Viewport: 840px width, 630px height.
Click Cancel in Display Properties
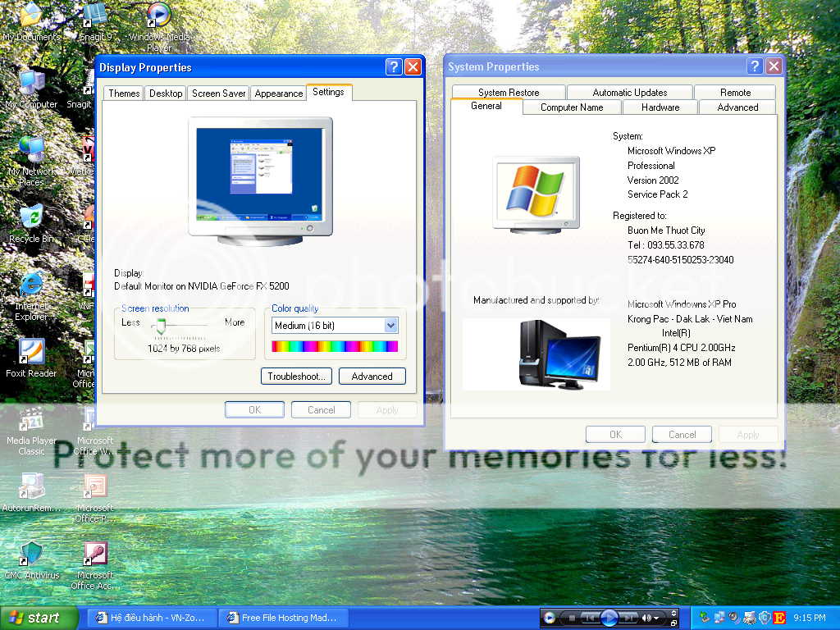pyautogui.click(x=321, y=410)
